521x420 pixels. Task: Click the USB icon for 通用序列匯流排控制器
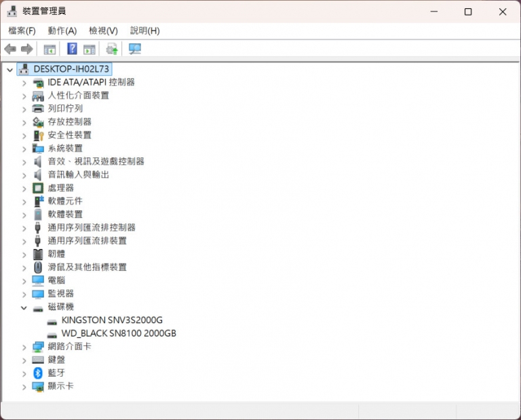[x=37, y=227]
